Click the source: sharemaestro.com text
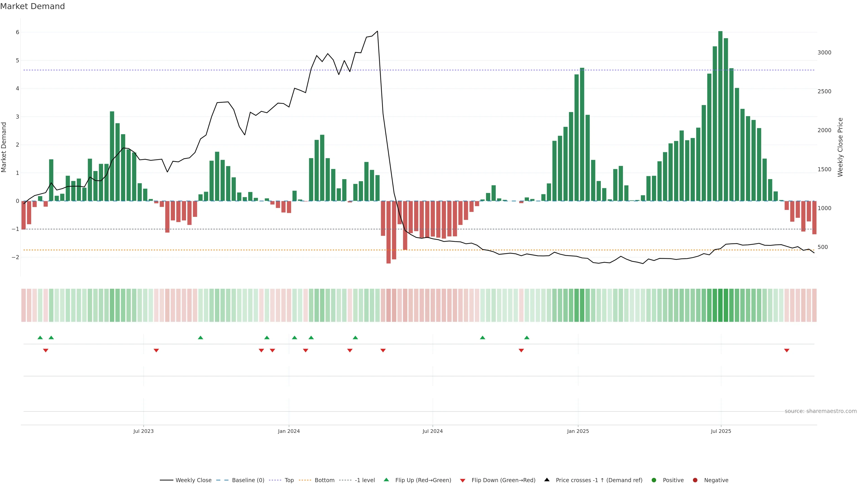The image size is (868, 488). (821, 411)
